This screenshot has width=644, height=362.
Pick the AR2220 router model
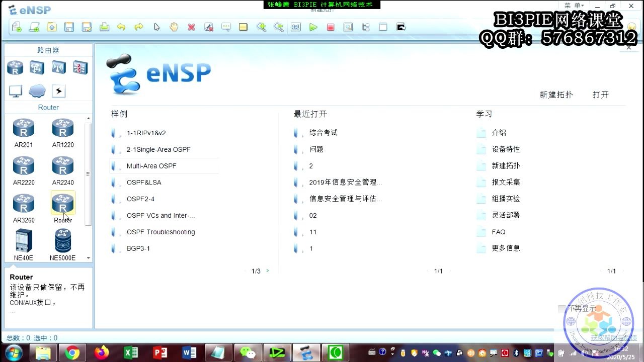24,170
